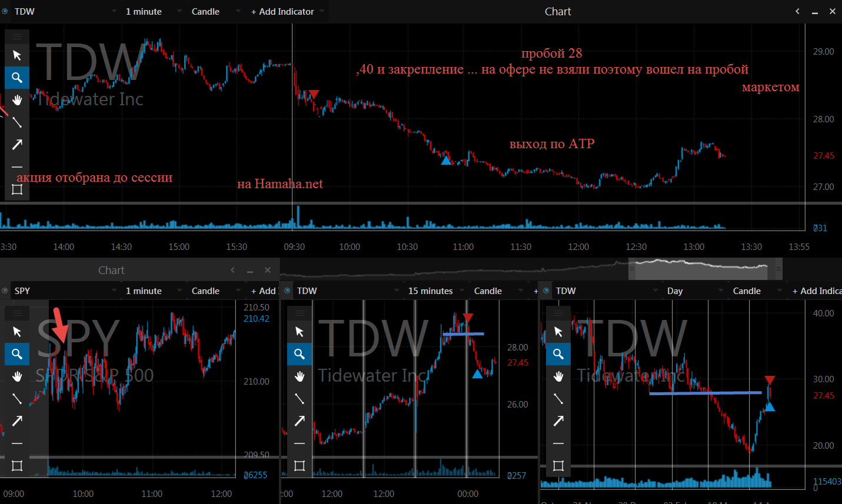
Task: Toggle the link dot in the TDW 15 minutes chart
Action: click(x=287, y=291)
